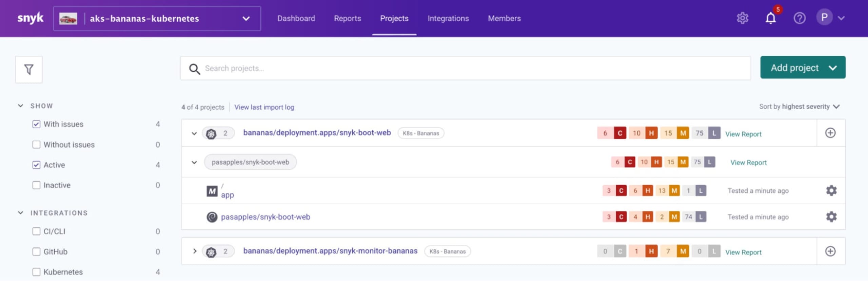Uncheck the With issues filter

tap(36, 124)
